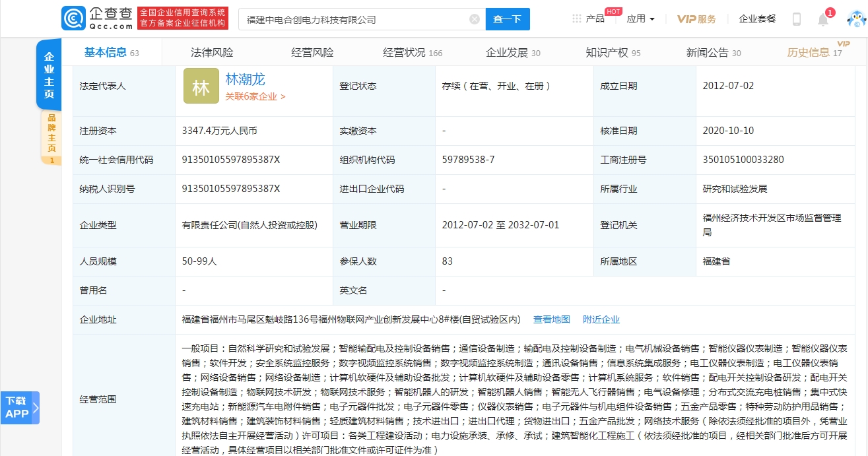Click into the company search field
The width and height of the screenshot is (868, 456).
click(353, 19)
